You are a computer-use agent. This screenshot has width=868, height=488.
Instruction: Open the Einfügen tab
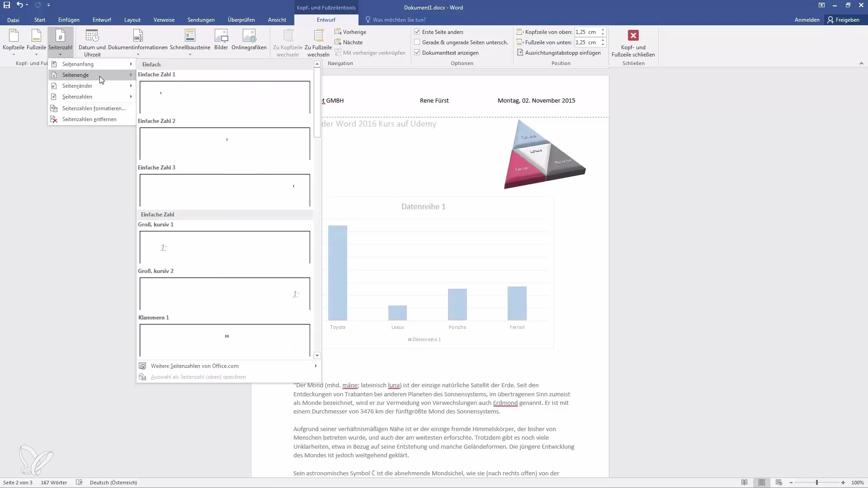pos(69,20)
